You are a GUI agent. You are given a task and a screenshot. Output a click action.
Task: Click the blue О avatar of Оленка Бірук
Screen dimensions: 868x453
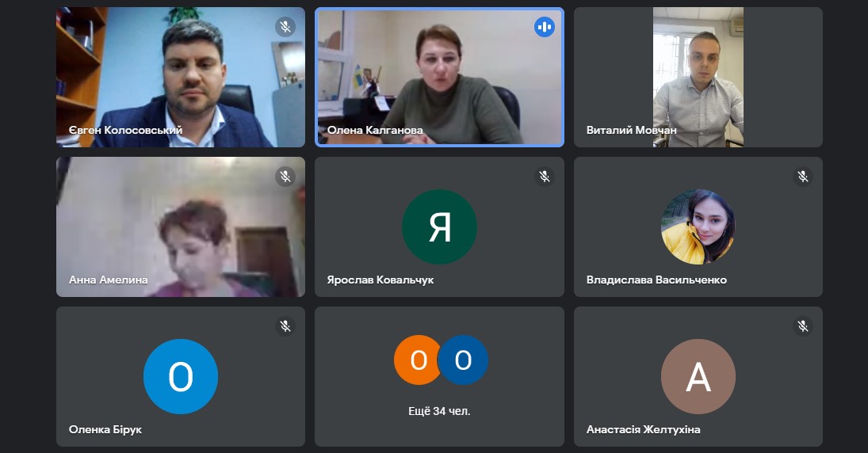(181, 377)
